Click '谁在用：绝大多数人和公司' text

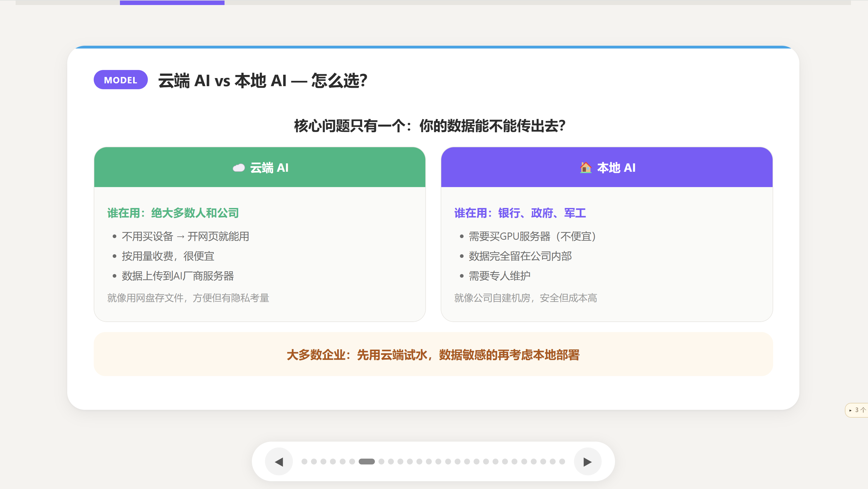tap(173, 213)
